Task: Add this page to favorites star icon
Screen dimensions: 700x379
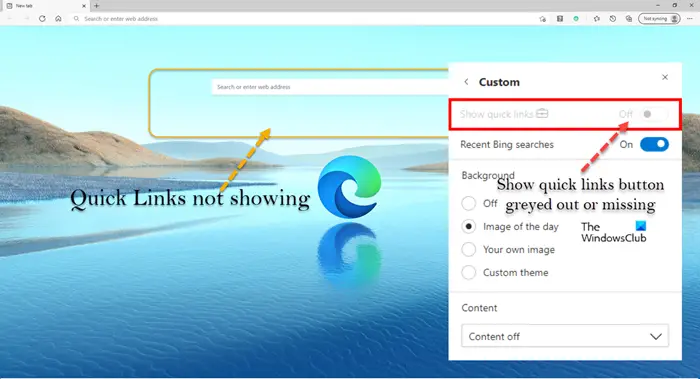Action: click(542, 19)
